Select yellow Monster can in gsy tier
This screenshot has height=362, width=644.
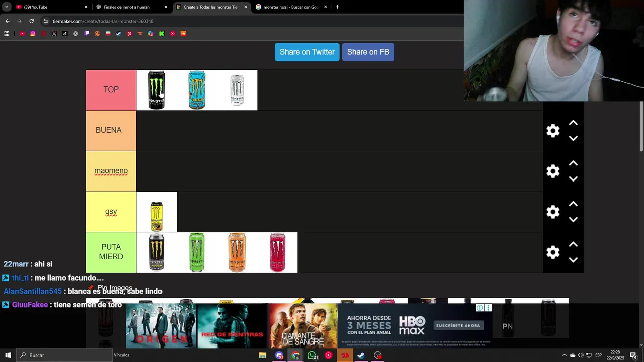point(156,212)
